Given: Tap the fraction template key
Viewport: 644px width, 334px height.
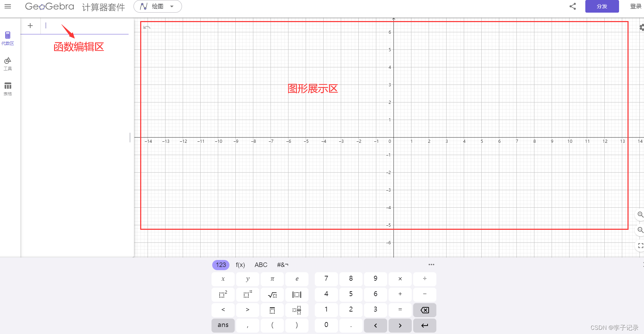Looking at the screenshot, I should [272, 310].
